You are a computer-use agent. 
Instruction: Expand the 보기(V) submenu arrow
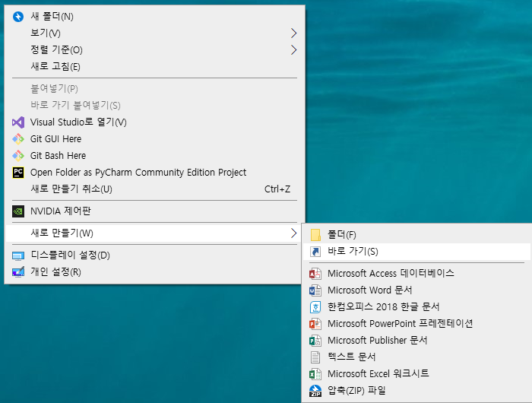[294, 33]
